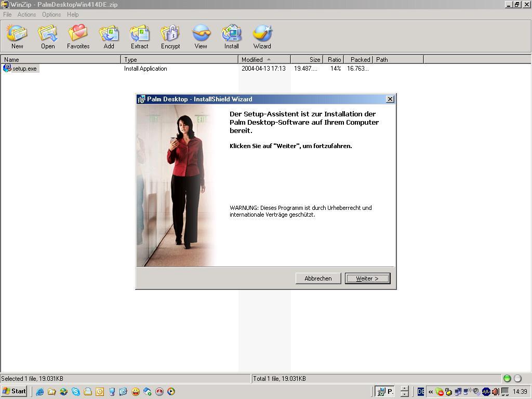Open the Actions menu
The image size is (532, 399).
point(26,14)
